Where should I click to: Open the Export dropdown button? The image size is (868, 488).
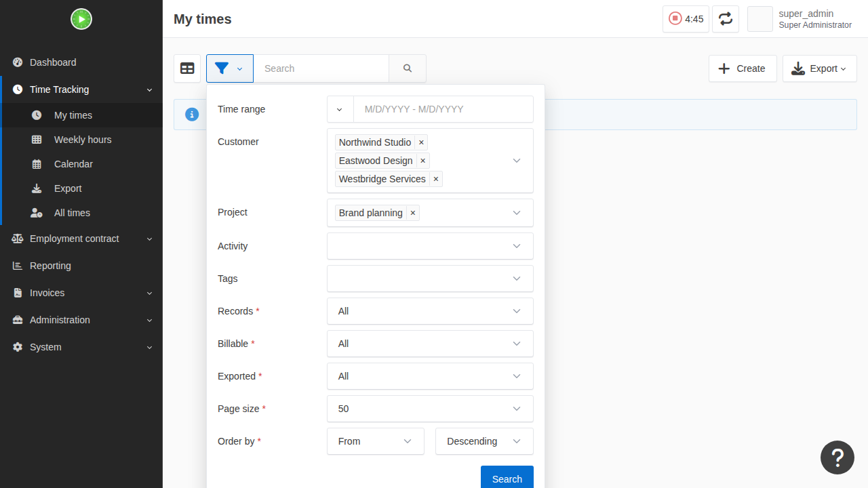point(819,68)
